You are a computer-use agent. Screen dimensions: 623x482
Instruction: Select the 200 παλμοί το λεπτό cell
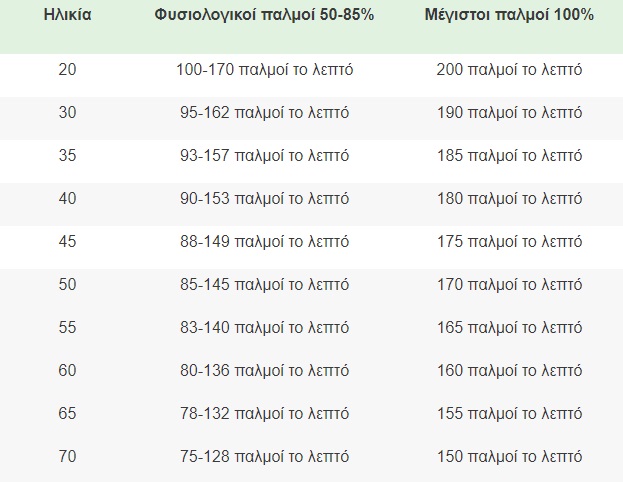[x=509, y=70]
